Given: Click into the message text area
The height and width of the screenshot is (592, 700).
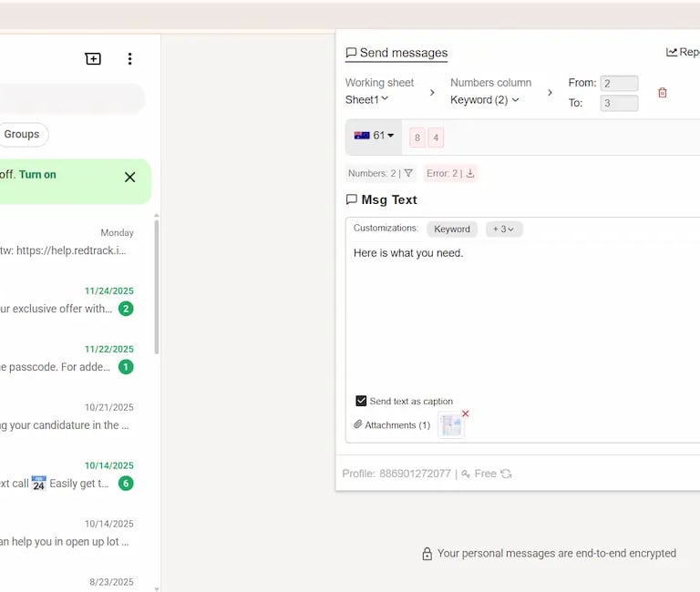Looking at the screenshot, I should [x=522, y=317].
